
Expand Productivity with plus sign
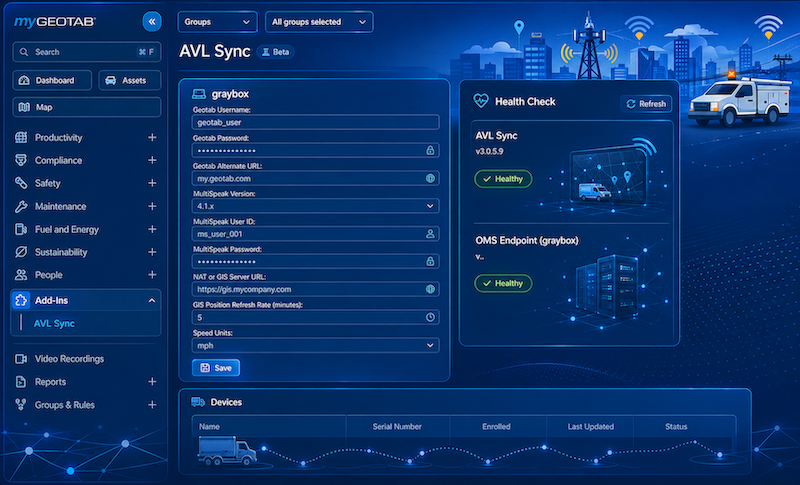coord(152,137)
